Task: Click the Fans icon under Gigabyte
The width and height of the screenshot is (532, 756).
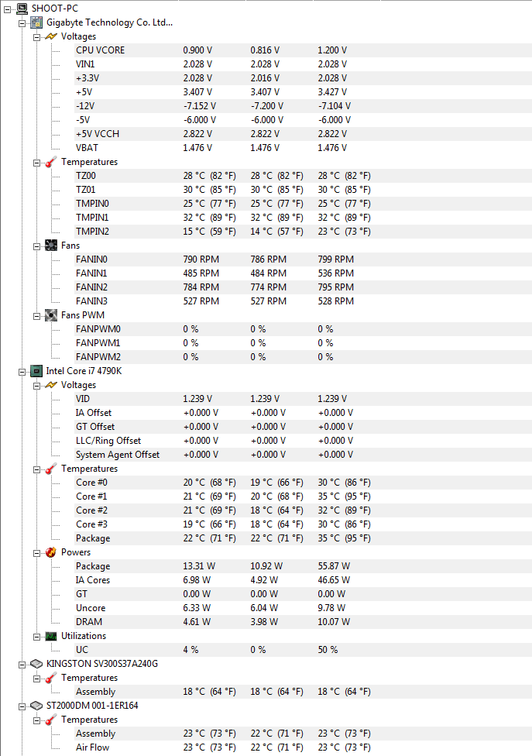Action: click(51, 246)
